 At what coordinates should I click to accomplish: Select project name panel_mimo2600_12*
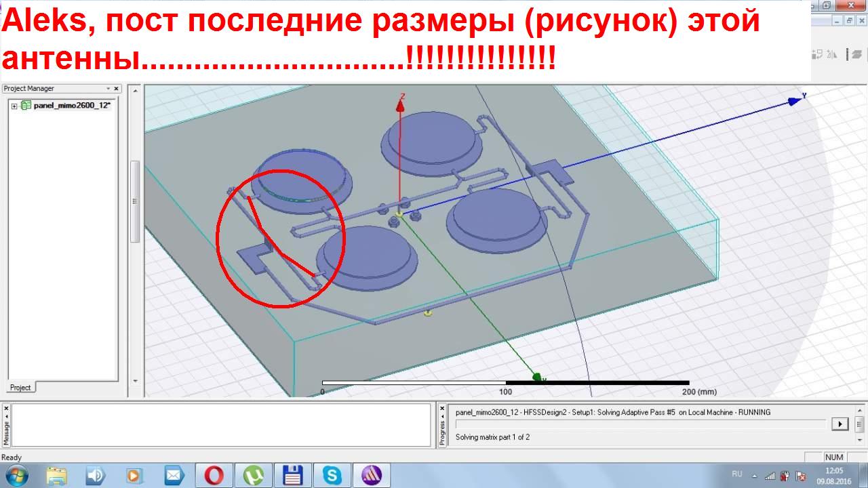[x=72, y=106]
